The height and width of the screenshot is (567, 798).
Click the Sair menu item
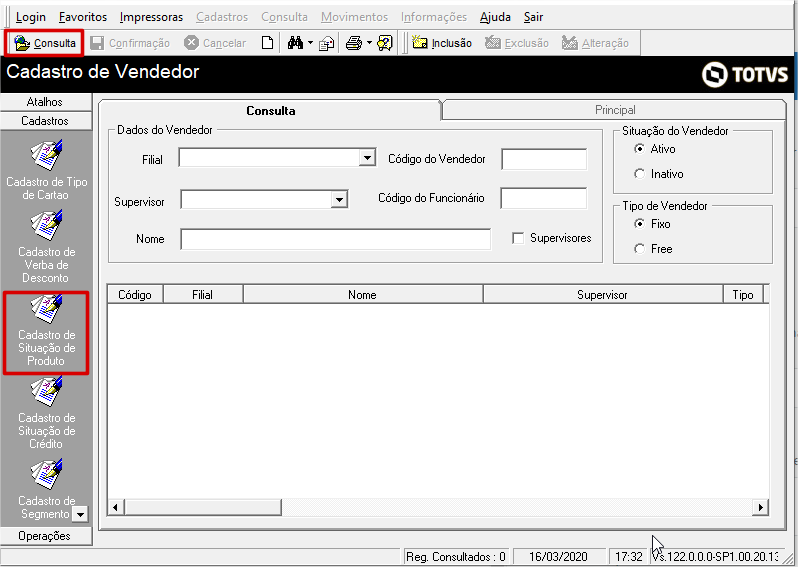click(x=533, y=17)
